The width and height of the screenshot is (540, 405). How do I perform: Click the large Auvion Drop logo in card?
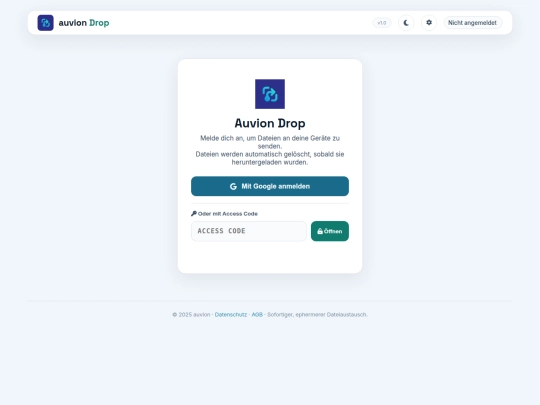(x=270, y=94)
